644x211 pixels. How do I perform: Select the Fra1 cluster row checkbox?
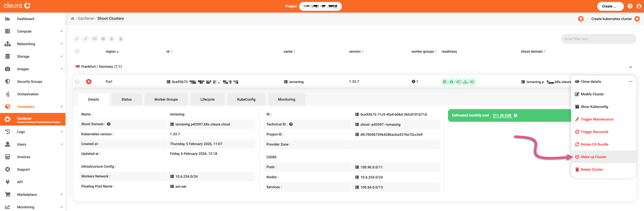point(77,82)
